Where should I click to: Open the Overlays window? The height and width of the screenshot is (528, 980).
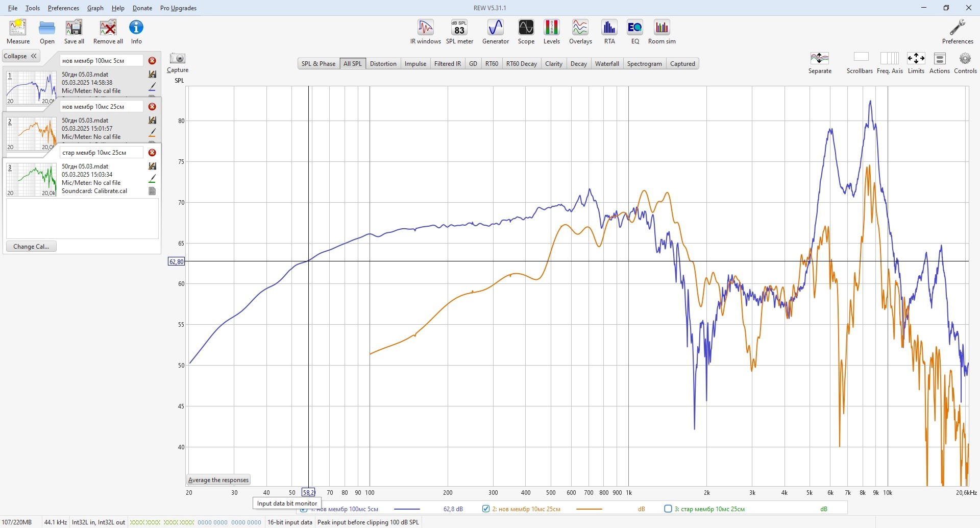pyautogui.click(x=580, y=32)
